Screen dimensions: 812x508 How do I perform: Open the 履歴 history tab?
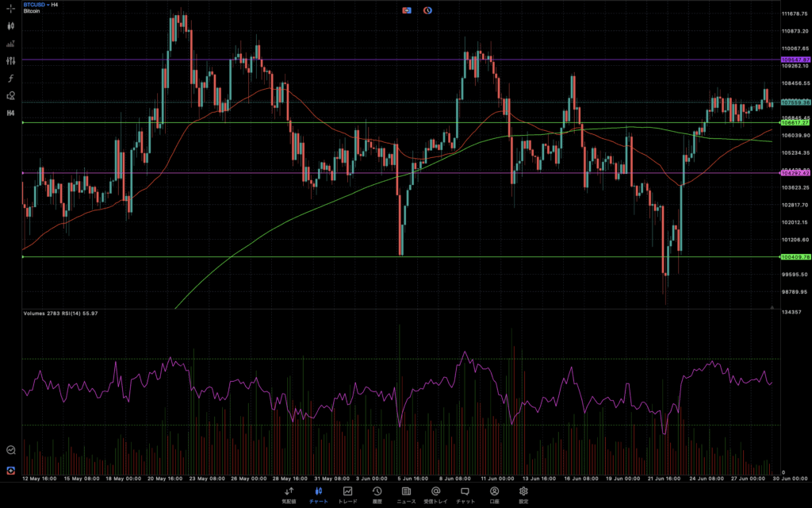[377, 495]
